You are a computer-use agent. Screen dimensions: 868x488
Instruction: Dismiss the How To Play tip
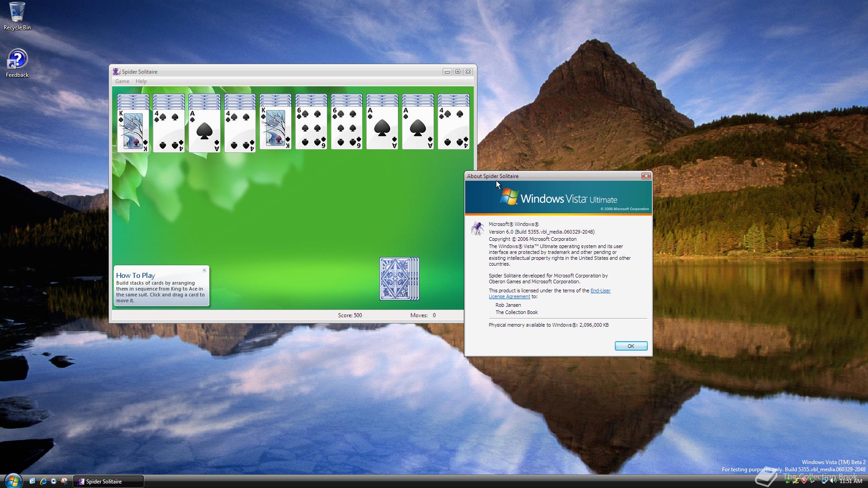204,270
